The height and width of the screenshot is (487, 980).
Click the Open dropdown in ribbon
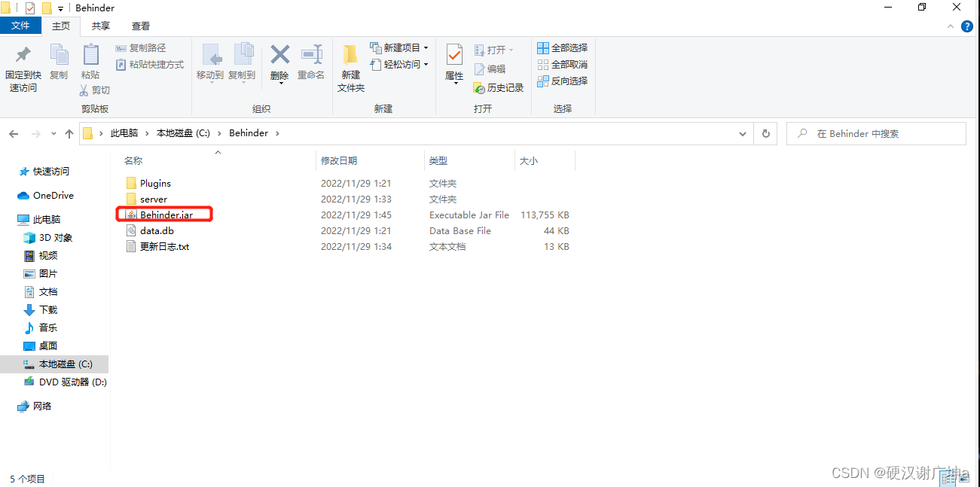pos(493,50)
